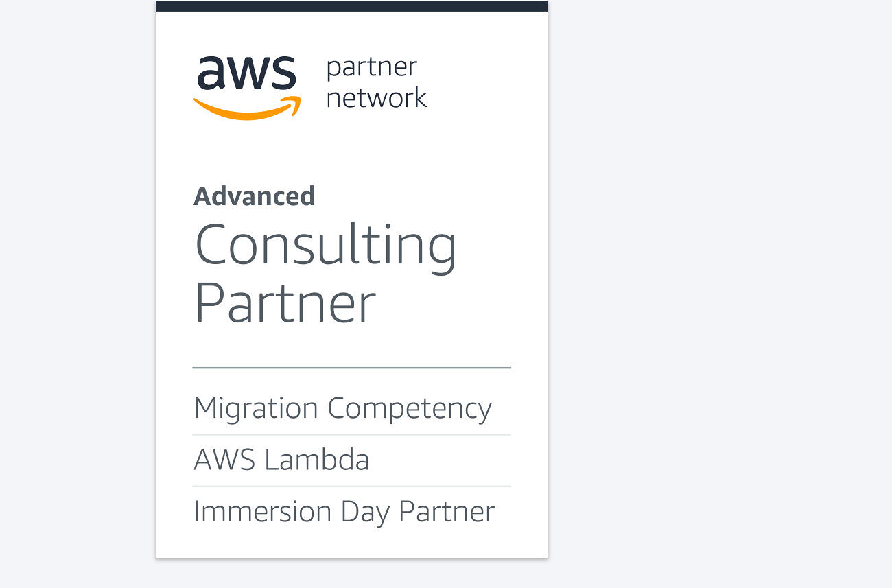892x588 pixels.
Task: Select the word "partner" beside the logo
Action: pos(371,68)
